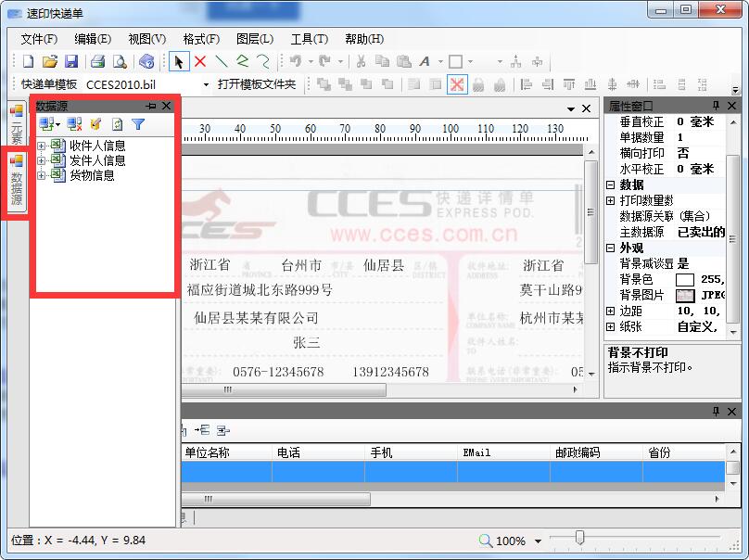Click the New document icon
This screenshot has height=560, width=749.
tap(28, 62)
